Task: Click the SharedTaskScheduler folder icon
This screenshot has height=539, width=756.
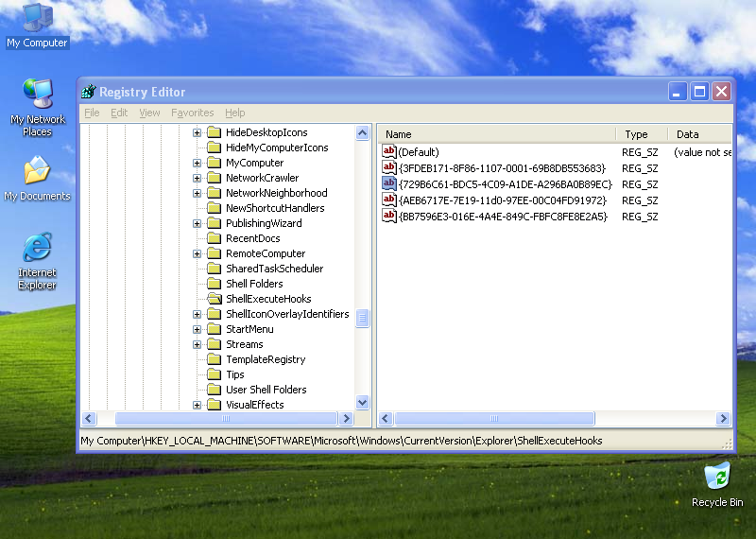Action: (x=215, y=269)
